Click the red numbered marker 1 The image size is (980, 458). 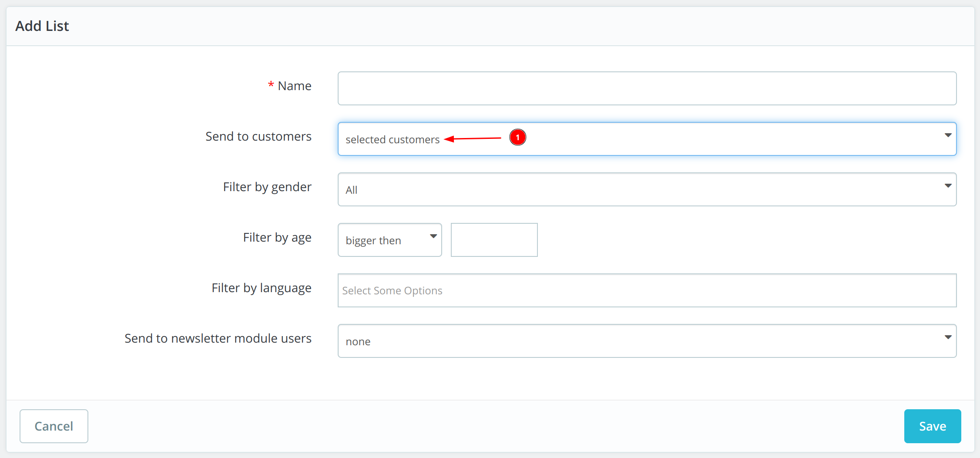click(517, 138)
